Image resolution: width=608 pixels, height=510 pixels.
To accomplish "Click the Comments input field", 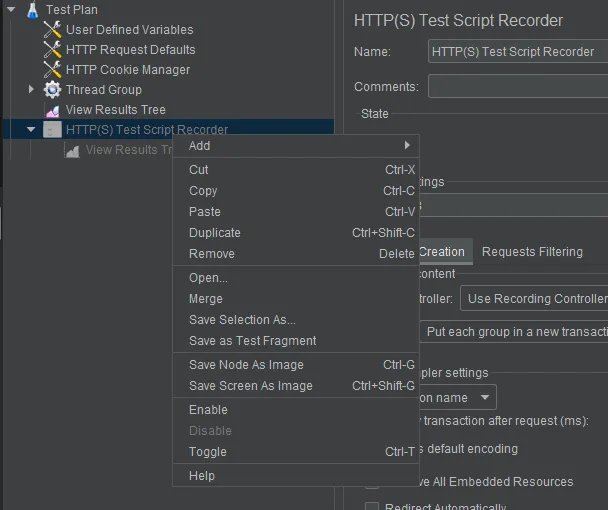I will click(x=518, y=86).
